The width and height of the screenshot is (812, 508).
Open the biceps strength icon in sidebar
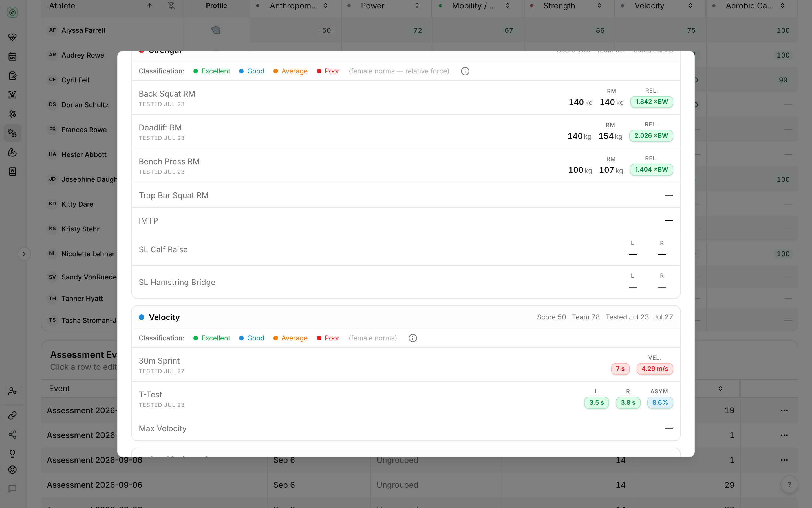pyautogui.click(x=12, y=152)
